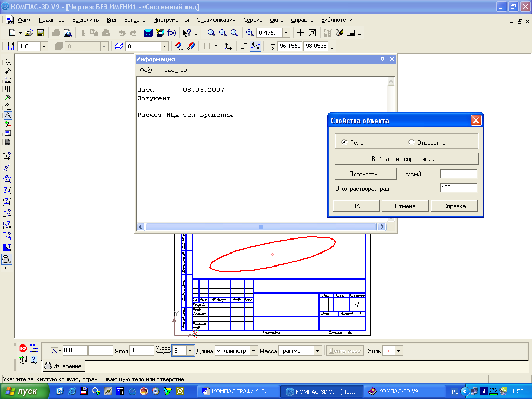
Task: Click the Pan view crossed-arrows icon
Action: [300, 33]
